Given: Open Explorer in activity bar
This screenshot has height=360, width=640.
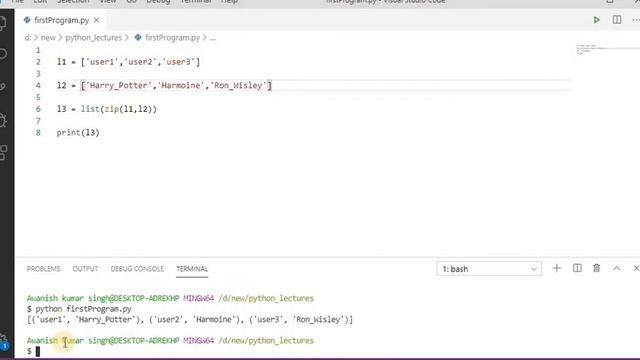Looking at the screenshot, I should pos(3,23).
